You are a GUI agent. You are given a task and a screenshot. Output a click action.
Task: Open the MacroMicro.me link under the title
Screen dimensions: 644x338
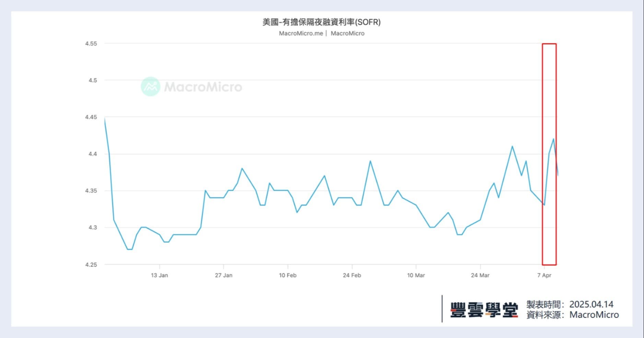pos(301,33)
